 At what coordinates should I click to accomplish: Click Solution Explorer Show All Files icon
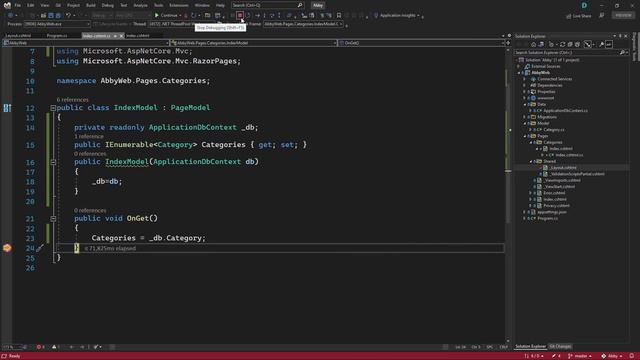point(577,44)
